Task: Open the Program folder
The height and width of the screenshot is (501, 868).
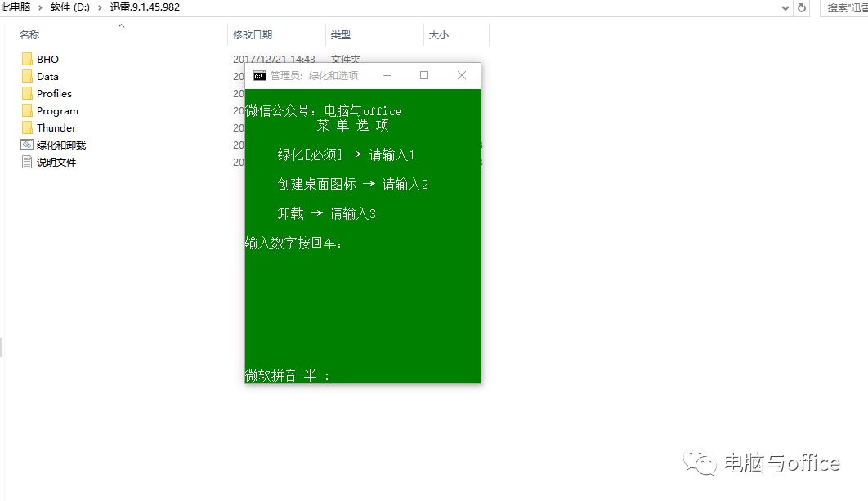Action: [x=56, y=110]
